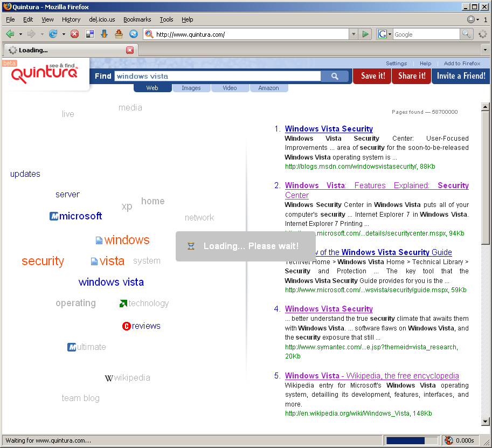Click the del.icio.us checkered toolbar icon
This screenshot has height=448, width=492.
[x=90, y=34]
